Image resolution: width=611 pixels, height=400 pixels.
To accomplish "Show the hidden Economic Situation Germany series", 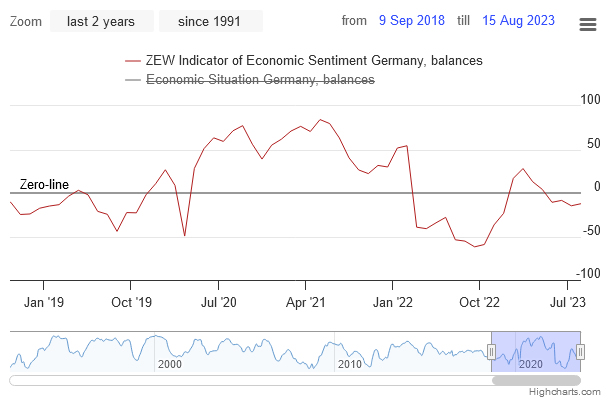I will 260,81.
